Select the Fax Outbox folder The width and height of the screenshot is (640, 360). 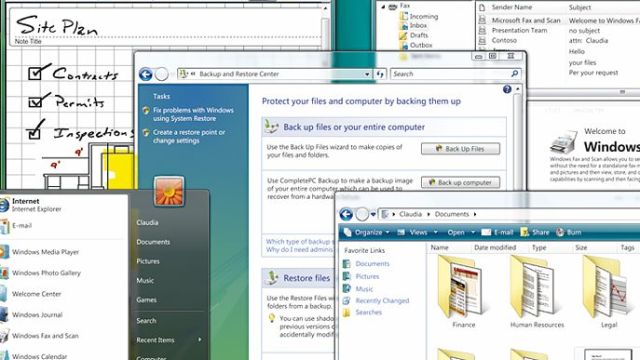pos(421,45)
